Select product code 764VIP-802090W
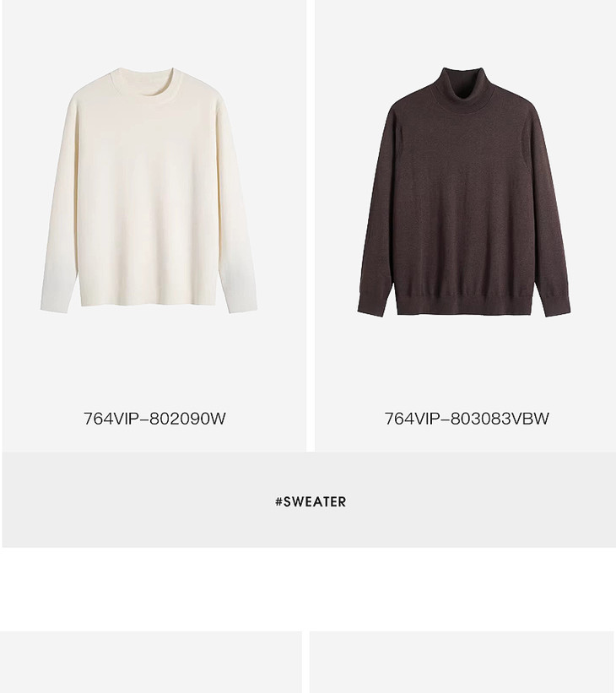 coord(154,419)
